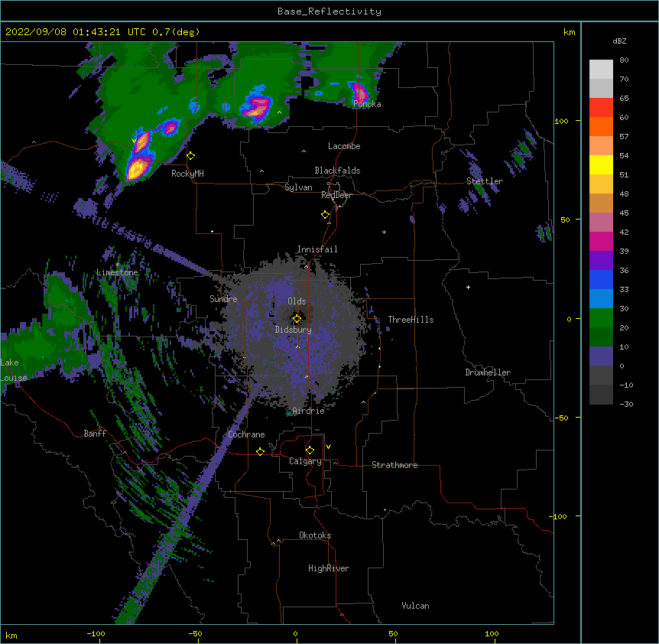Click the yellow-core storm cell northwest of RockyMH

(137, 168)
